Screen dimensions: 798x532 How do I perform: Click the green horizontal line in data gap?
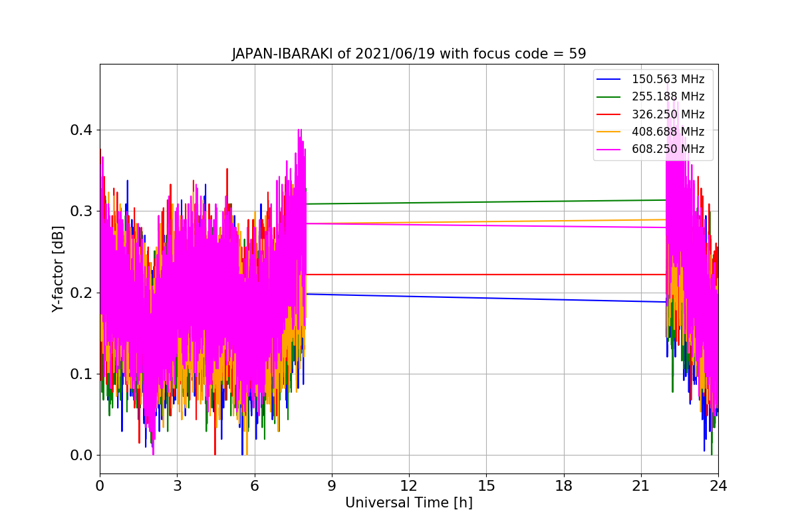[x=486, y=202]
